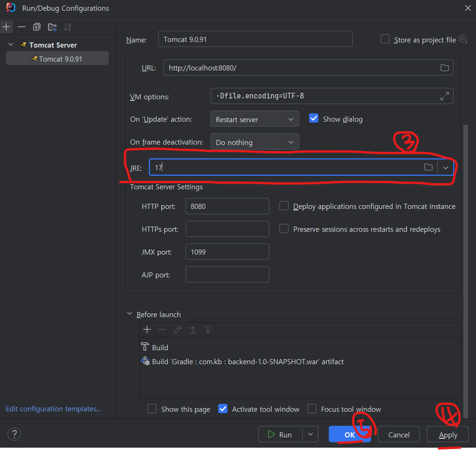
Task: Move Before launch task down
Action: click(x=208, y=329)
